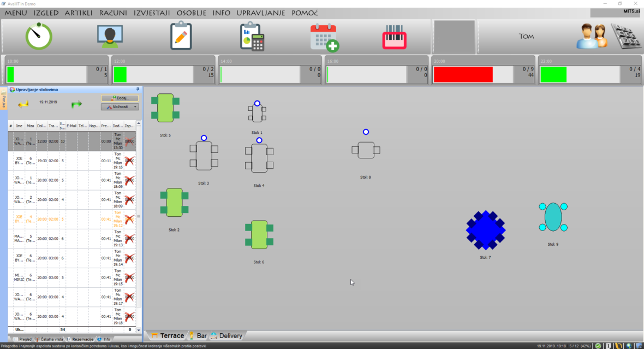Click the Dodaj... button

click(x=120, y=98)
